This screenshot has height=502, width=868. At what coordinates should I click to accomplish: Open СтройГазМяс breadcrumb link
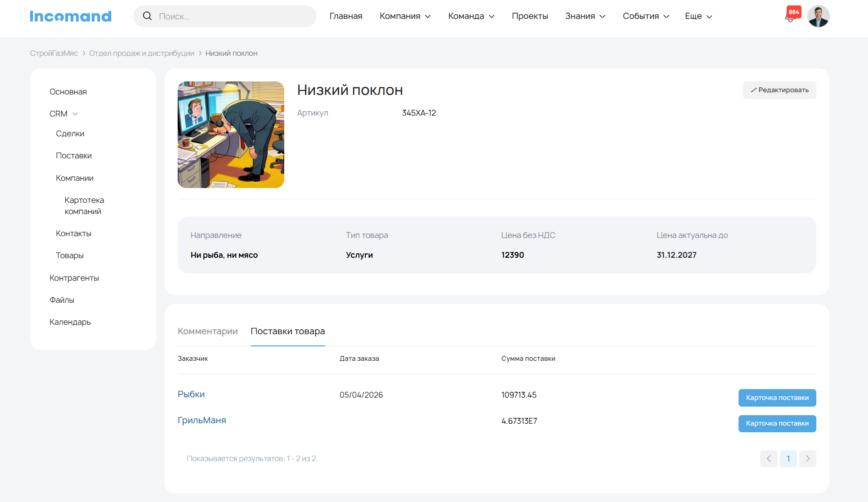pos(54,53)
